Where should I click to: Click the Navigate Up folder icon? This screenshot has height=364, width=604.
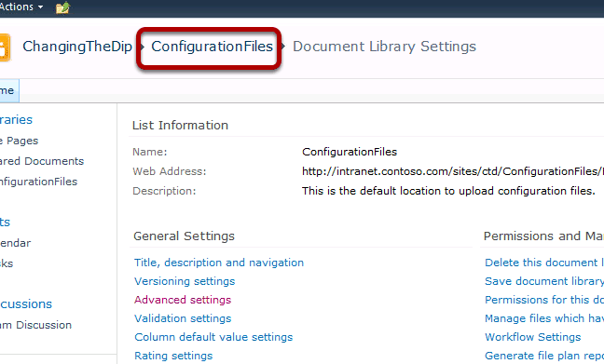62,7
